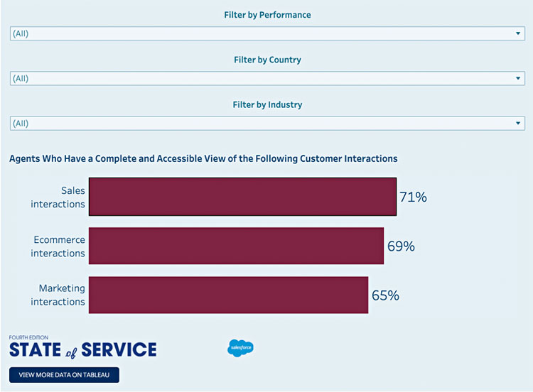Click the 71% value label
Image resolution: width=533 pixels, height=392 pixels.
413,197
